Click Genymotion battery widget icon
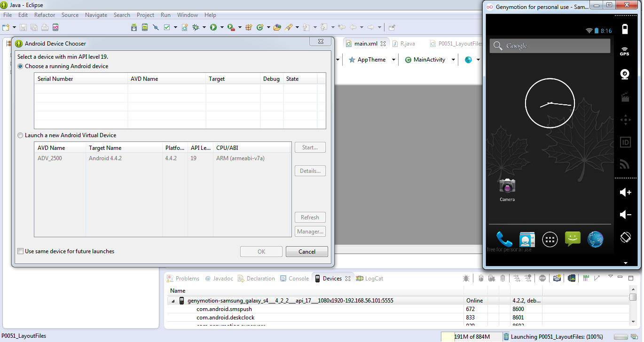Viewport: 644px width, 342px height. pos(625,29)
